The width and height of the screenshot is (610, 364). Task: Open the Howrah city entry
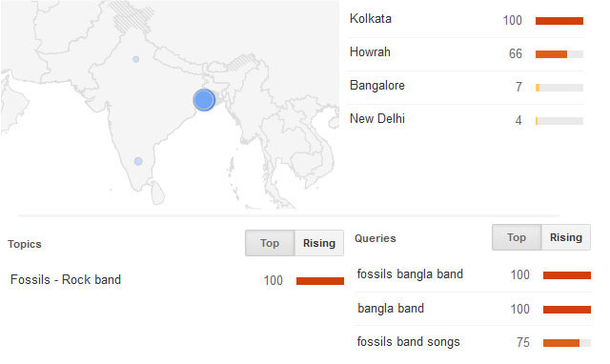click(370, 52)
